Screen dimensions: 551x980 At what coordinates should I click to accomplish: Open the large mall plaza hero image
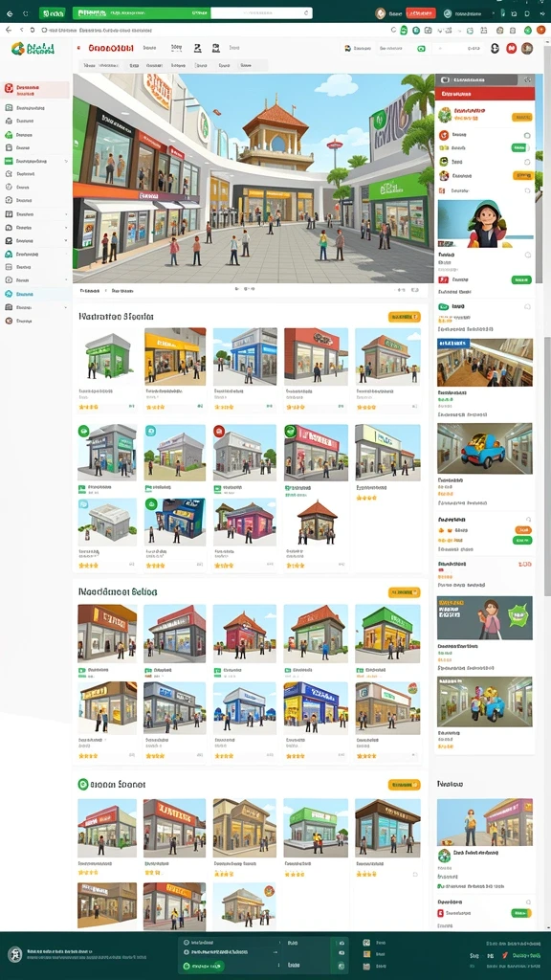tap(253, 179)
